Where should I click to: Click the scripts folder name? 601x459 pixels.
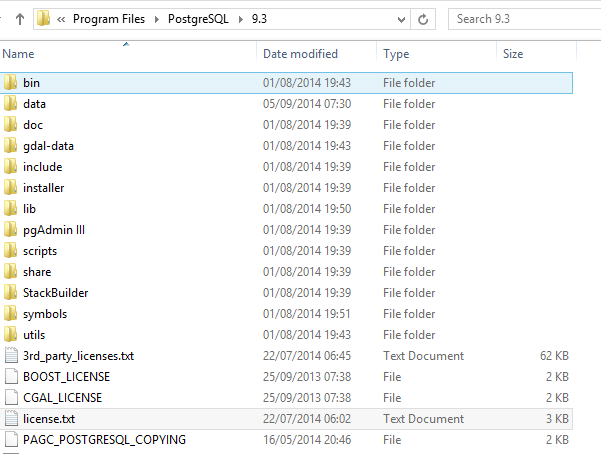point(40,251)
